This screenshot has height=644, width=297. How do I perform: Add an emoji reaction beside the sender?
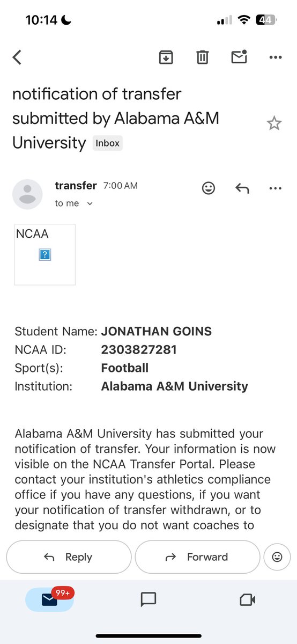[x=208, y=188]
